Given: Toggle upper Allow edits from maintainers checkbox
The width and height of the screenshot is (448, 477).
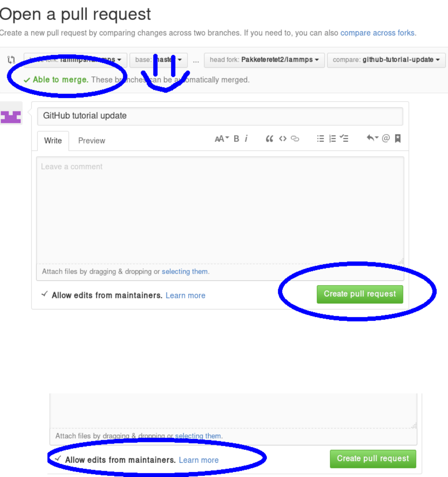Looking at the screenshot, I should tap(44, 294).
